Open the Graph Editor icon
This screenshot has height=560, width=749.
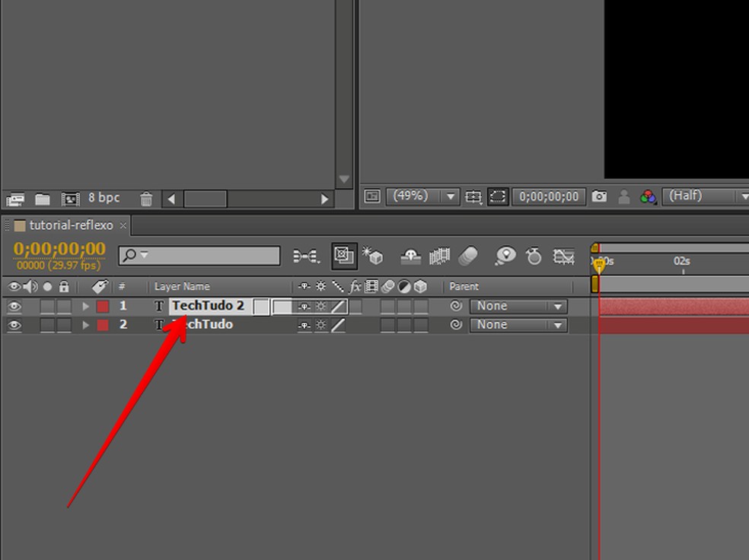coord(564,256)
